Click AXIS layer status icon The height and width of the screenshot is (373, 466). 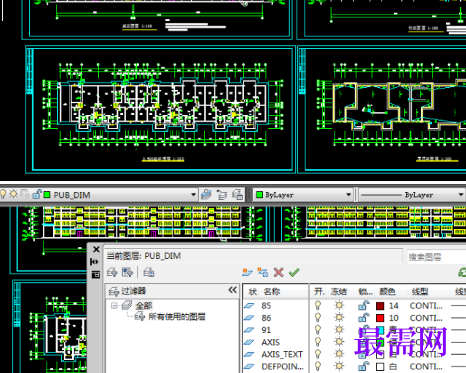pyautogui.click(x=249, y=342)
